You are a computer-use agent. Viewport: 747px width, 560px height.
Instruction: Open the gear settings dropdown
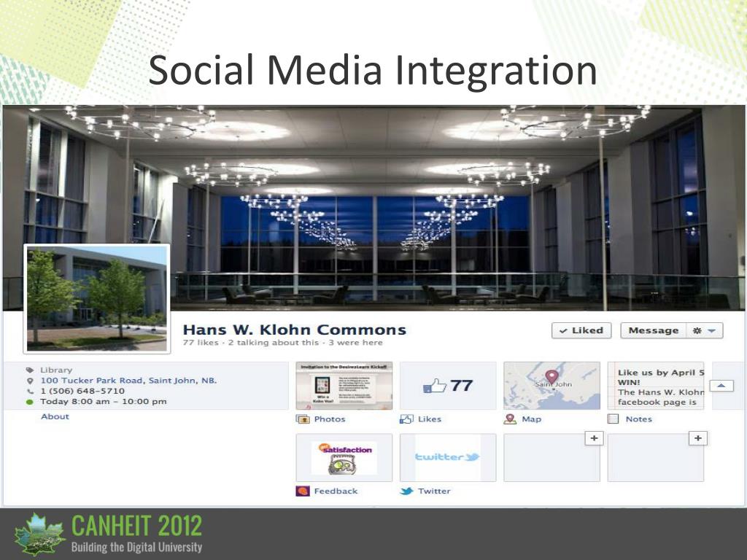click(705, 330)
